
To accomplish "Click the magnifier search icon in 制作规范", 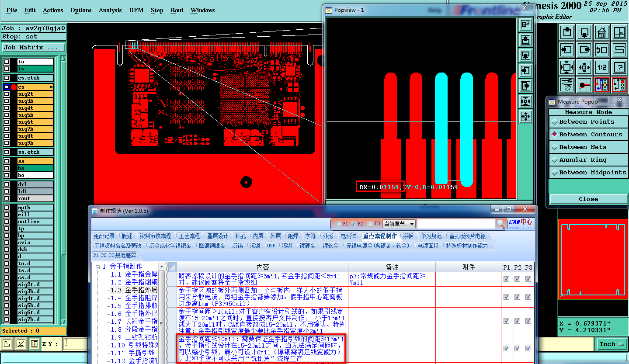I will click(501, 224).
